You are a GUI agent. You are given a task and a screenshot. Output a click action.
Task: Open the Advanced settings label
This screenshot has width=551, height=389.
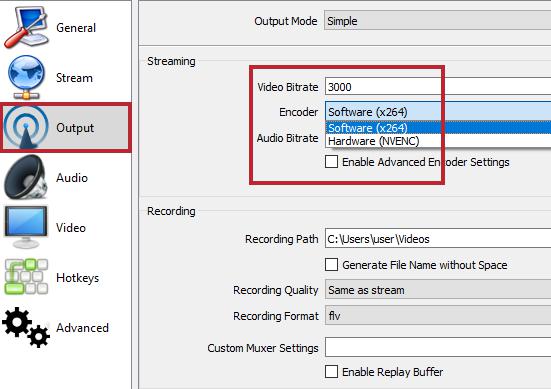tap(83, 328)
